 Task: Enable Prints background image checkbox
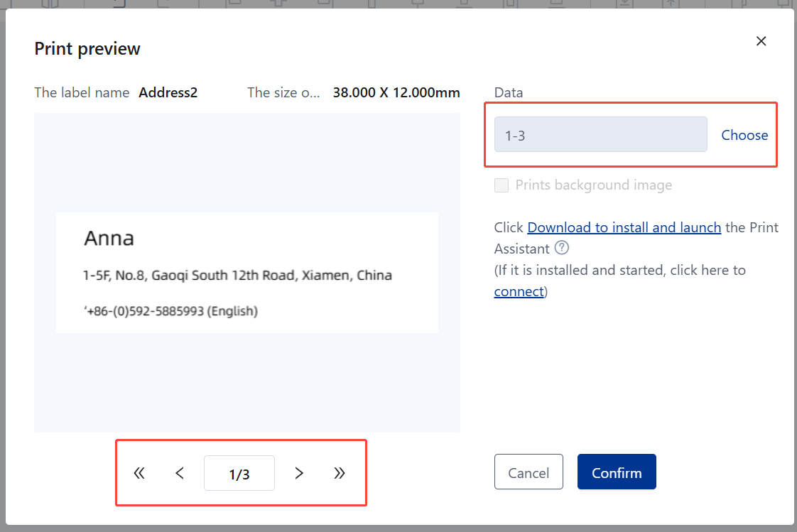point(501,185)
